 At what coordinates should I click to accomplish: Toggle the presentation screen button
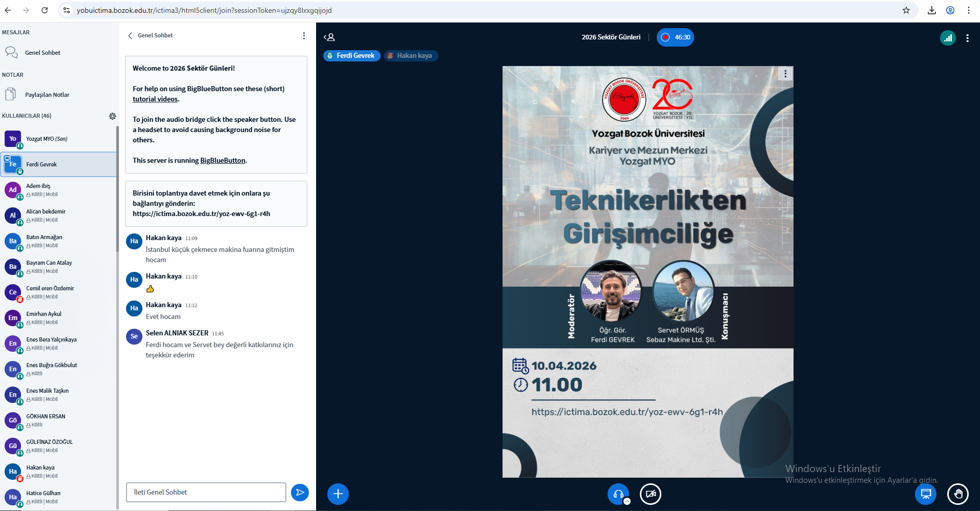pos(925,494)
